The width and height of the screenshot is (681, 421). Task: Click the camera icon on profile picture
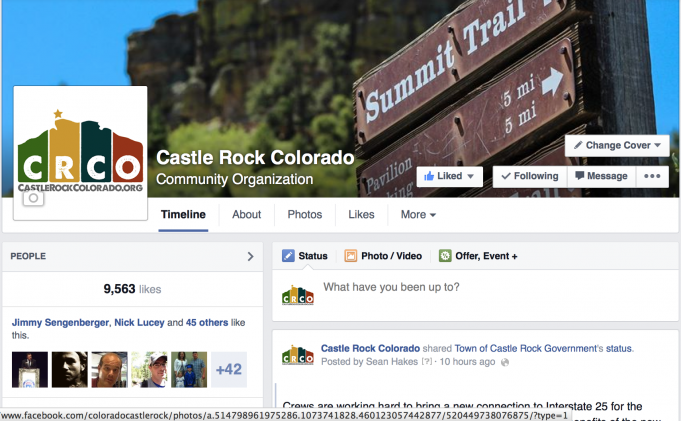click(33, 199)
